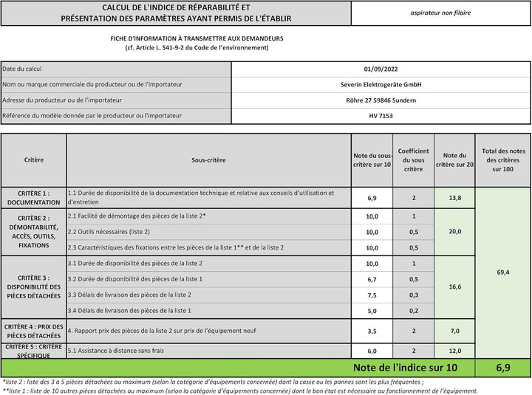Select the model reference HV 7153 cell

(381, 116)
